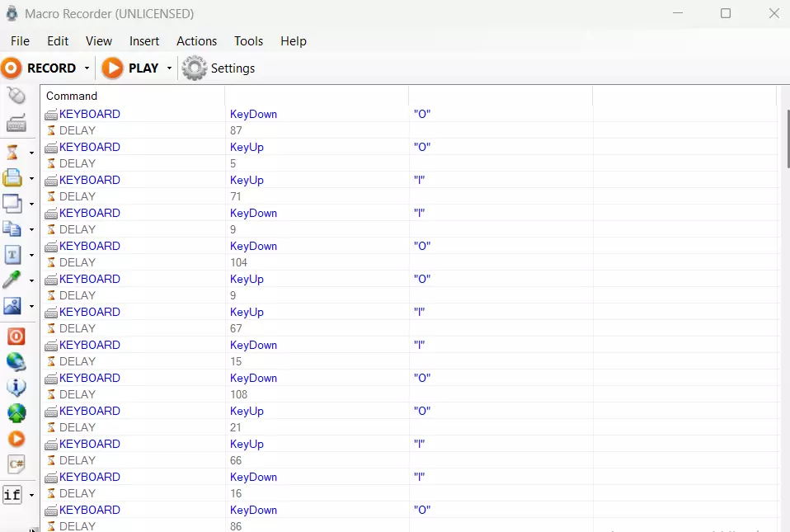Click the mouse action icon in sidebar
The width and height of the screenshot is (790, 532).
tap(16, 96)
